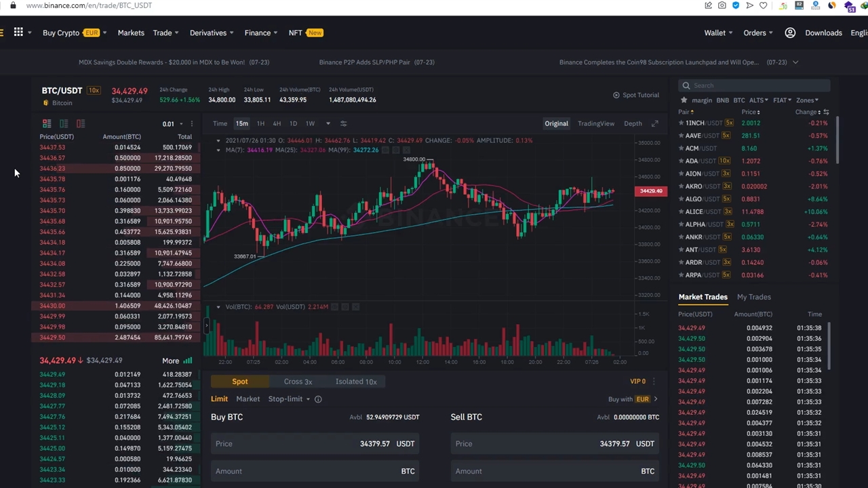Open the apps grid menu icon
Screen dimensions: 868x488
18,33
